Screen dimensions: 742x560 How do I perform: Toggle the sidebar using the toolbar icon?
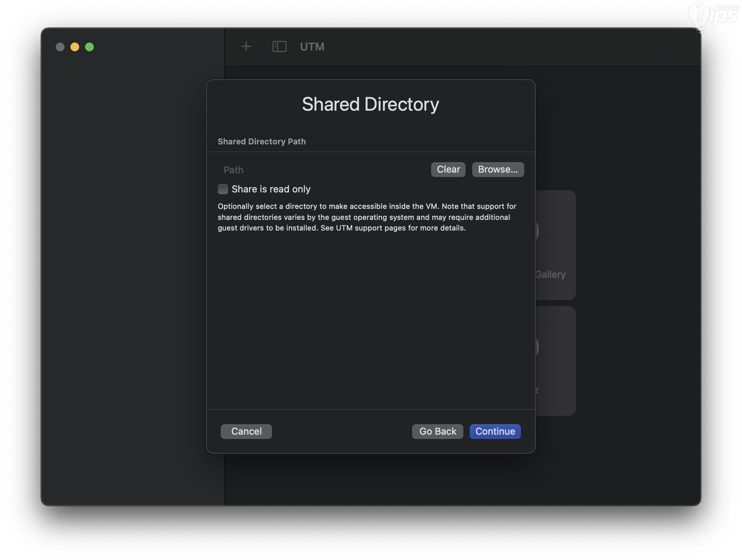tap(279, 47)
